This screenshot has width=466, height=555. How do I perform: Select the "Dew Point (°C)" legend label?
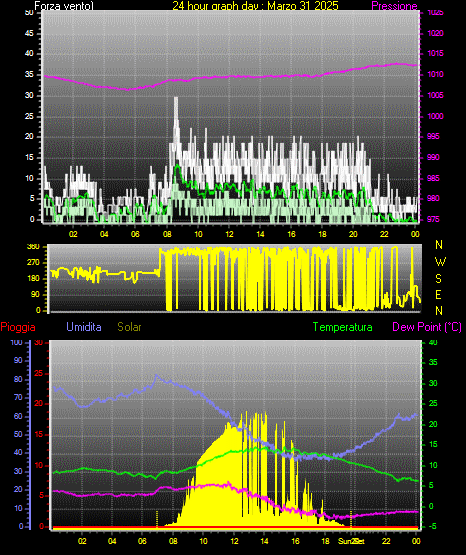(x=427, y=327)
